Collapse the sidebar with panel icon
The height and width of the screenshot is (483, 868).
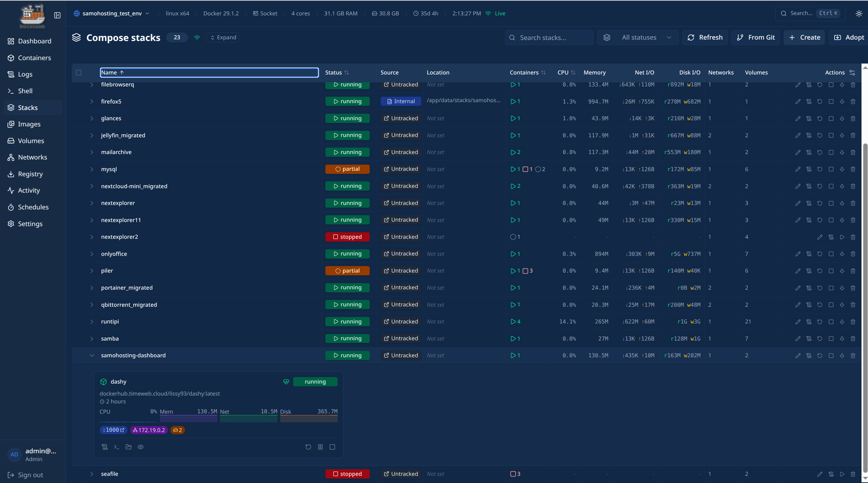click(57, 15)
